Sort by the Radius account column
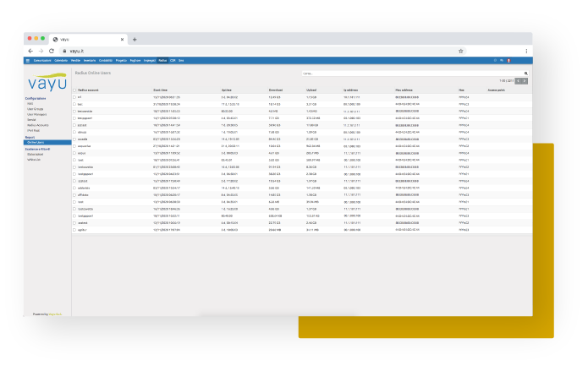This screenshot has height=371, width=588. coord(88,90)
